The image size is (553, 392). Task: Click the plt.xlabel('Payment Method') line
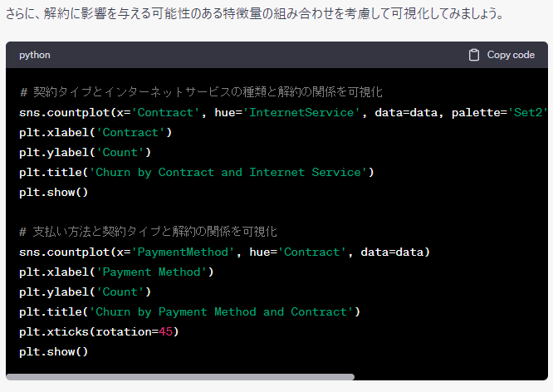pyautogui.click(x=116, y=272)
